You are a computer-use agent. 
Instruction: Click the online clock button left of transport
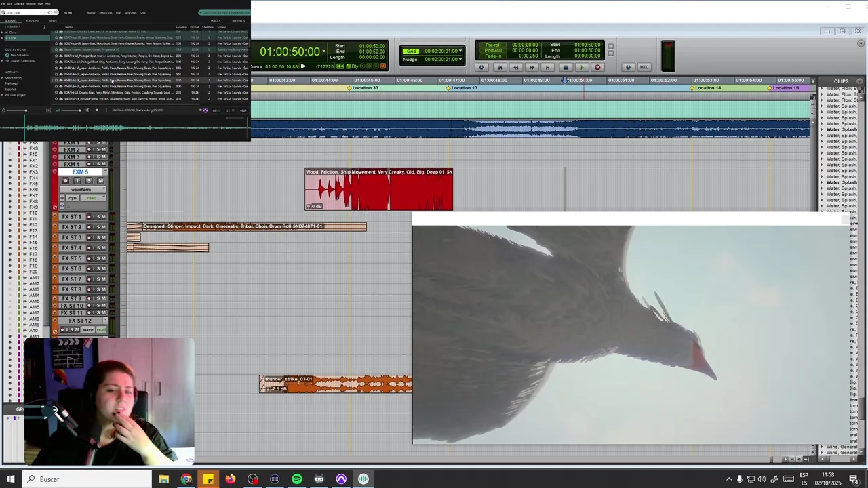[x=481, y=67]
